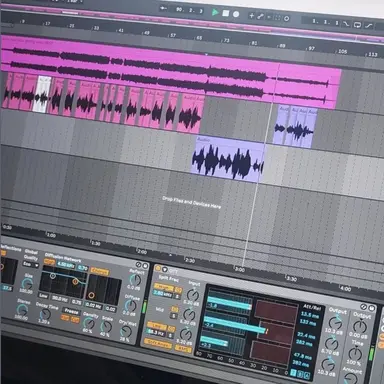The height and width of the screenshot is (384, 384).
Task: Collapse the OTT device using its triangle
Action: coord(165,269)
